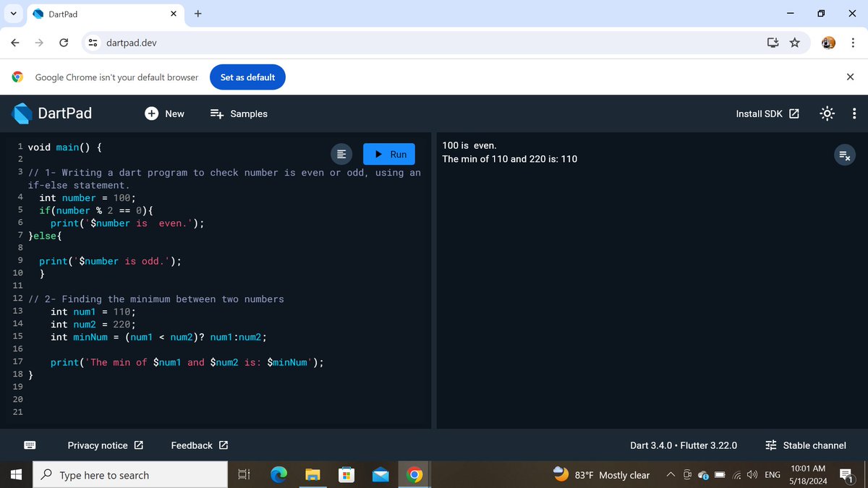Click the taskbar search box

pos(131,475)
